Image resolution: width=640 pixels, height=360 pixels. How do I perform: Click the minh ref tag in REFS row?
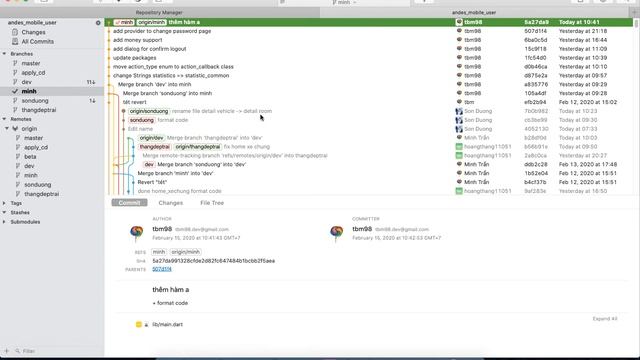click(x=159, y=252)
